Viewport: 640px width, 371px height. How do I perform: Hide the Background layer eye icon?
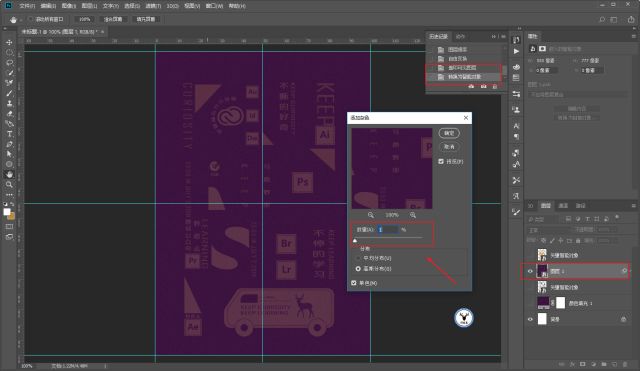click(x=530, y=319)
